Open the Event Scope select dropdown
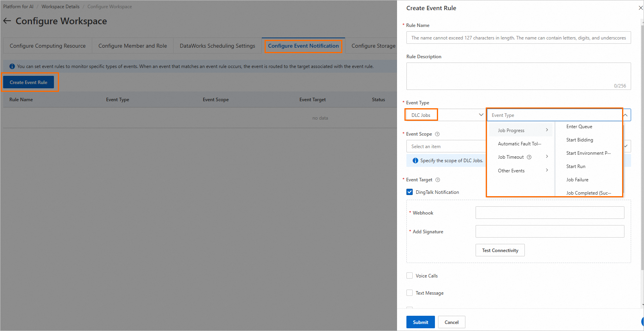The height and width of the screenshot is (331, 644). [x=445, y=147]
